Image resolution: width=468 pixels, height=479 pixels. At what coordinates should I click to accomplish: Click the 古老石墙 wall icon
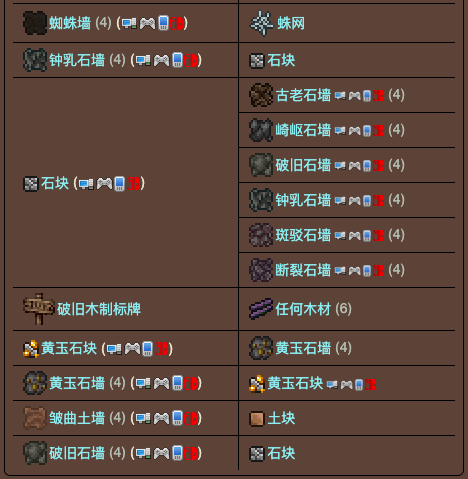tap(261, 95)
